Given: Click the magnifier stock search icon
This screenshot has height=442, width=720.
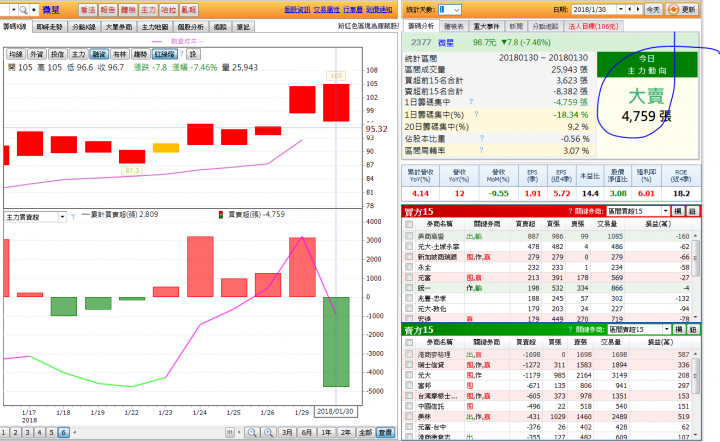Looking at the screenshot, I should click(23, 10).
